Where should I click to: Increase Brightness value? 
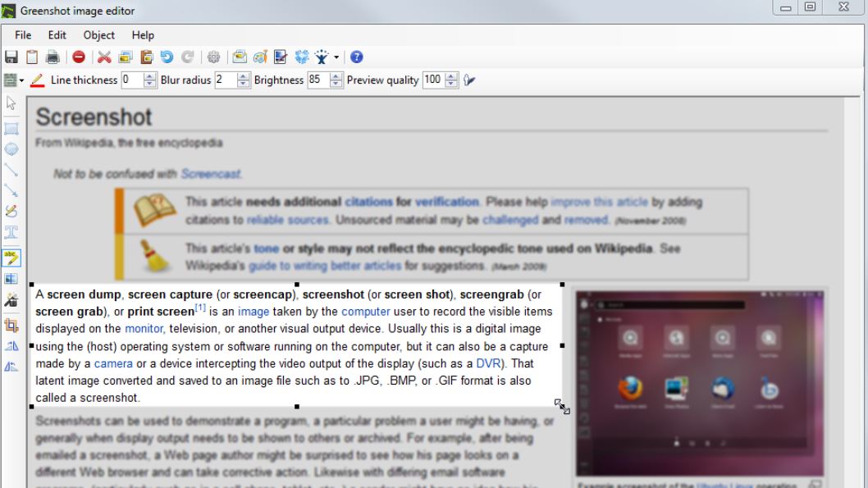336,76
